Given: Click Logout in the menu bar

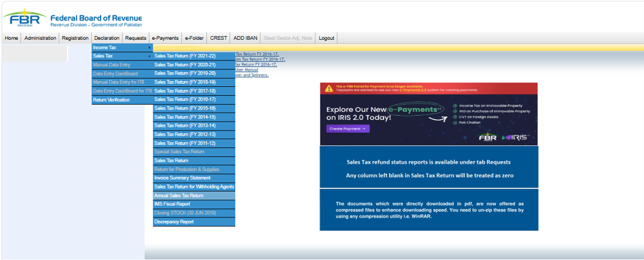Looking at the screenshot, I should point(327,38).
